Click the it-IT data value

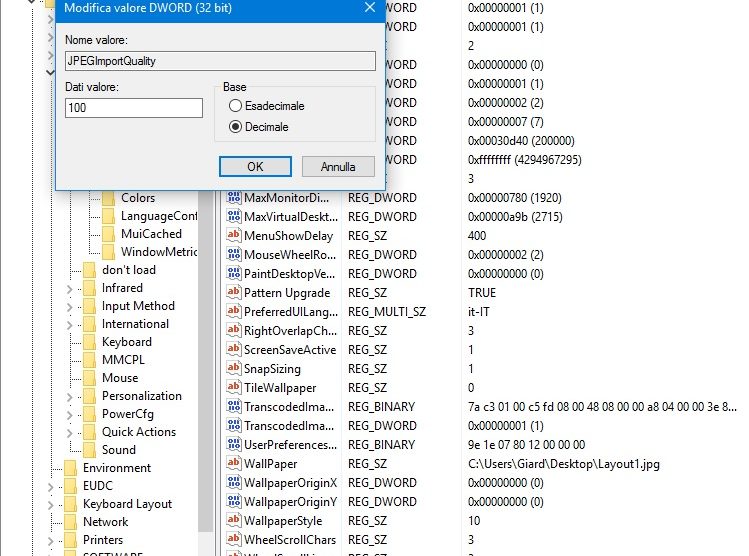tap(479, 312)
